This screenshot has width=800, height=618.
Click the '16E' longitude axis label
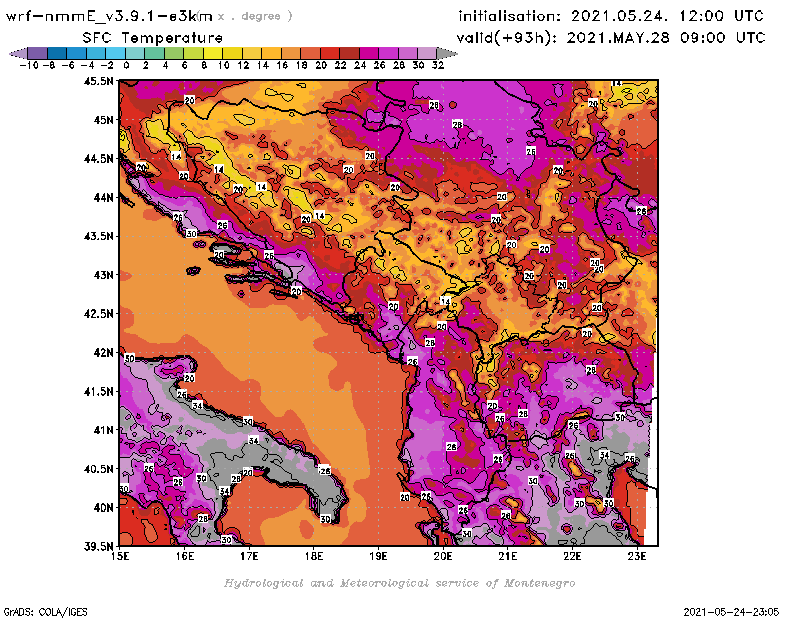(x=185, y=556)
